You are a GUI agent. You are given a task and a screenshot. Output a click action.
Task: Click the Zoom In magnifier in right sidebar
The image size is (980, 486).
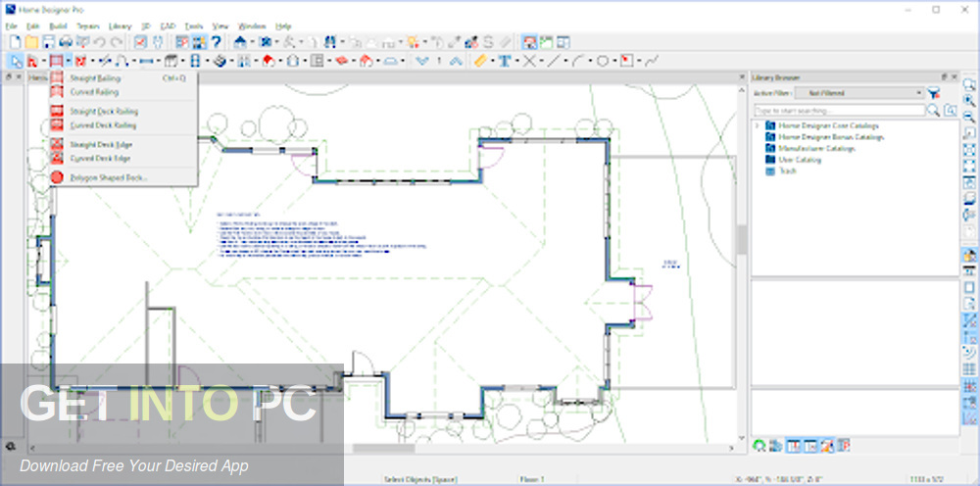(x=969, y=101)
